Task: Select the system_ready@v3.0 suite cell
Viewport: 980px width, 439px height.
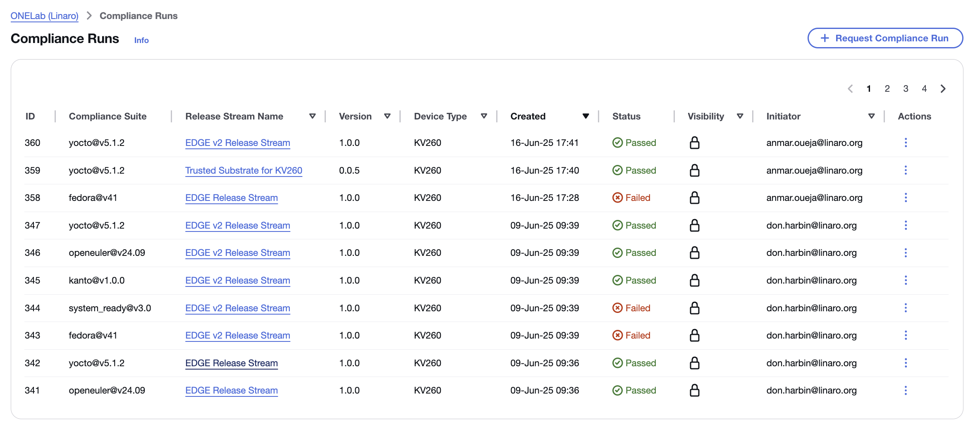Action: coord(110,308)
